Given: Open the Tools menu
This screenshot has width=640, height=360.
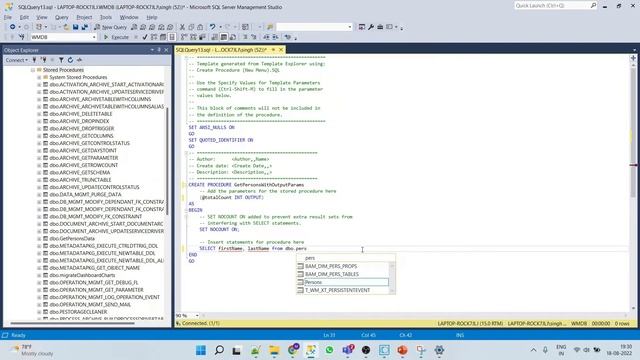Looking at the screenshot, I should tap(106, 17).
